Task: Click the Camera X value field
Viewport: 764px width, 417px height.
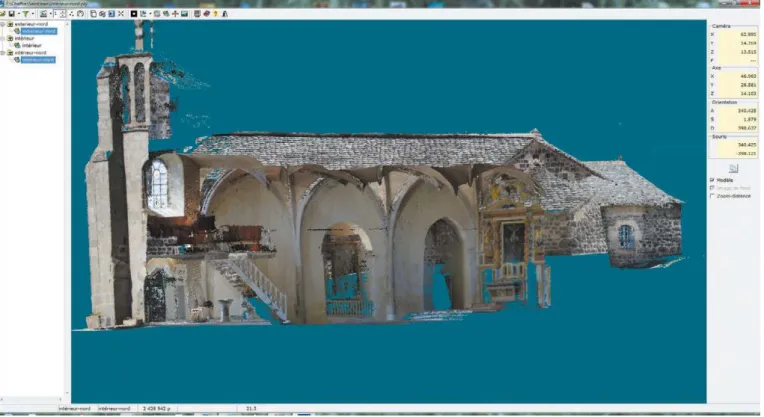Action: pos(738,35)
